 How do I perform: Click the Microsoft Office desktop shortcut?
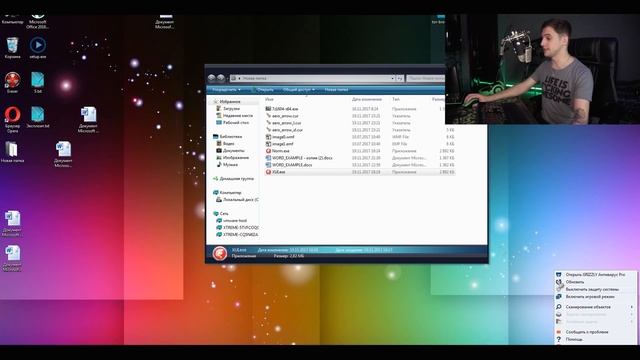click(38, 21)
